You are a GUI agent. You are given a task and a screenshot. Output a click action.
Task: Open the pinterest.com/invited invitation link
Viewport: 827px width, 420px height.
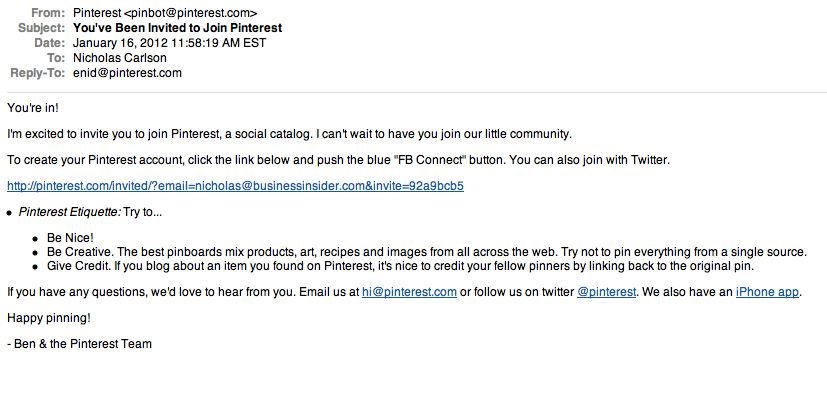click(235, 186)
